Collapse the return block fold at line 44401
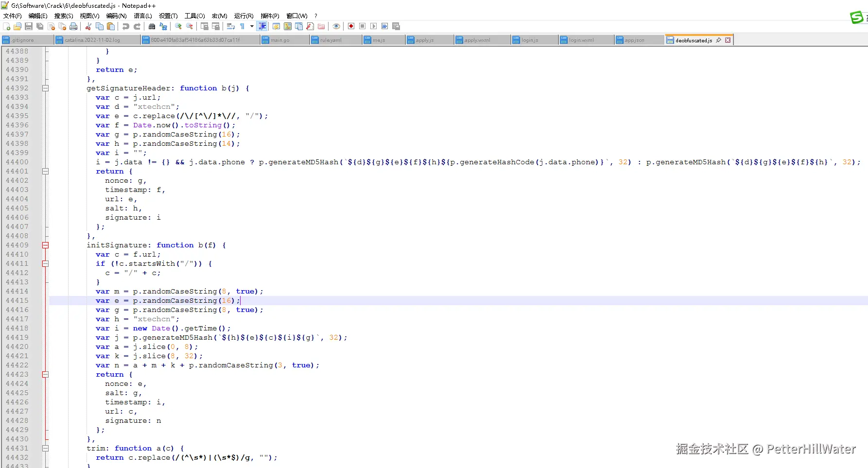Viewport: 868px width, 468px height. 45,171
